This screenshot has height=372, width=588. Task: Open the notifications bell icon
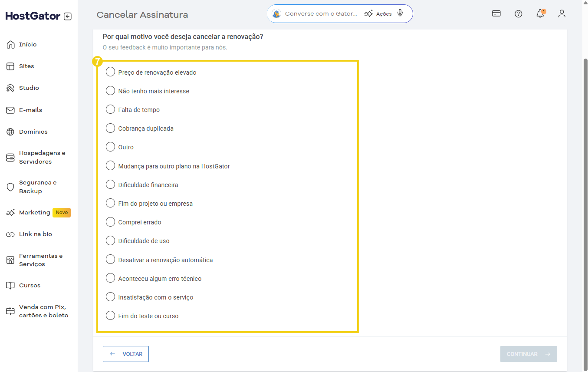coord(540,14)
